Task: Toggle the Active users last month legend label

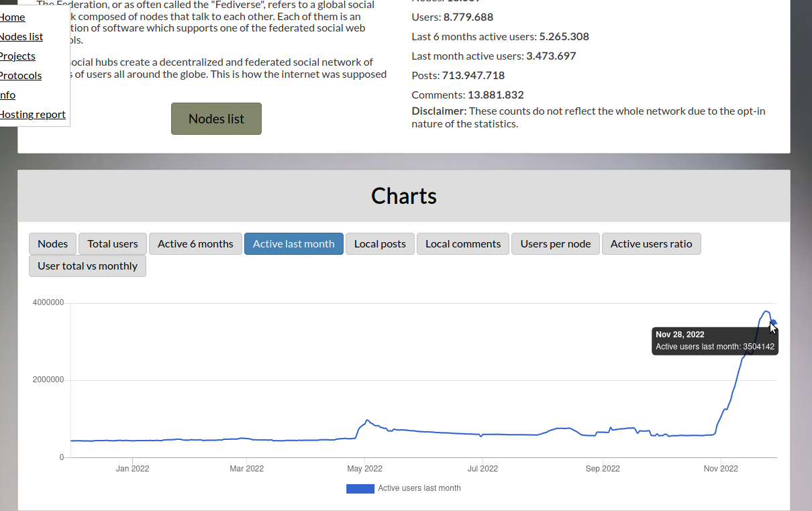Action: click(419, 489)
